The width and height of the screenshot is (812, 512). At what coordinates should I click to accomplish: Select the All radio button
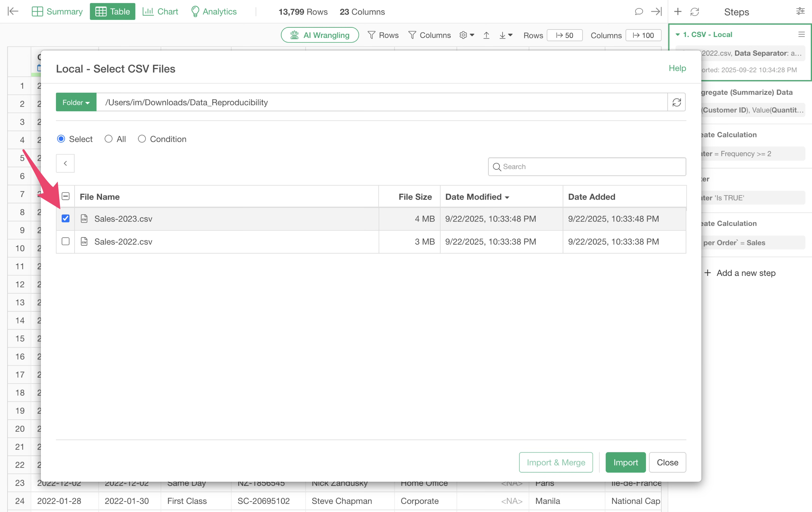(x=108, y=139)
